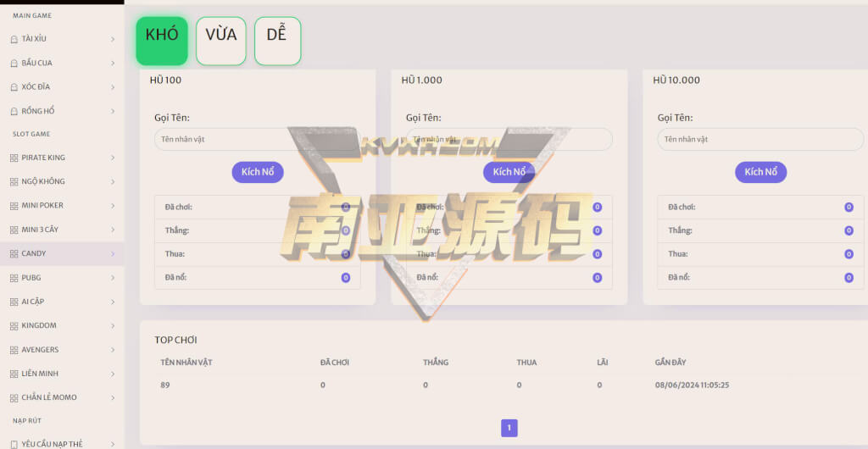Expand the Avengers chevron
This screenshot has width=868, height=449.
pyautogui.click(x=113, y=350)
